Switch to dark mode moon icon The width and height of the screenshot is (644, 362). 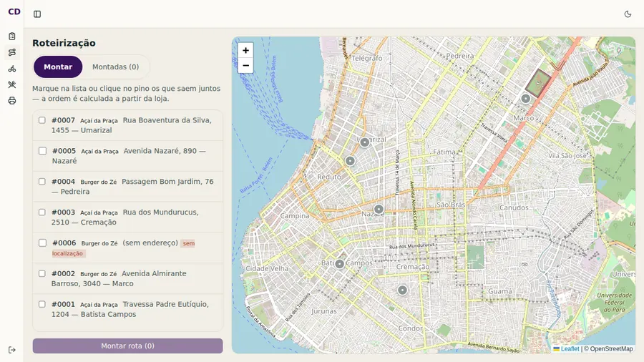[x=628, y=14]
